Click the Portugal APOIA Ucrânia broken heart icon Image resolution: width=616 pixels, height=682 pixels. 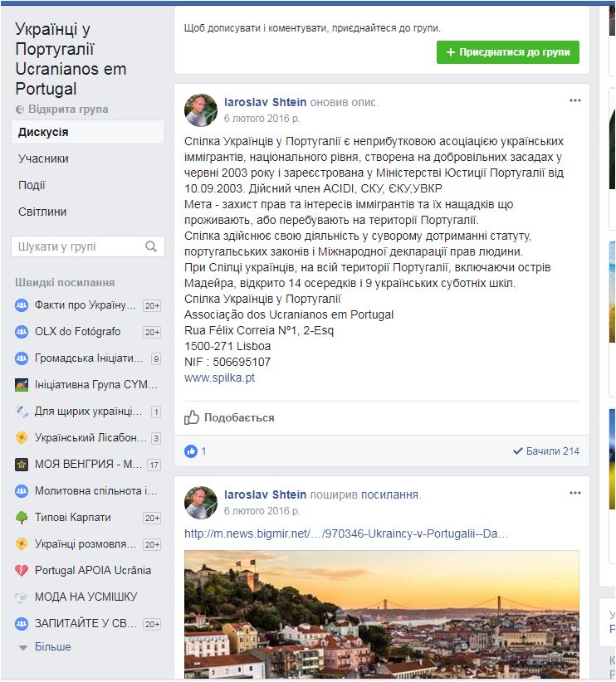pos(22,571)
